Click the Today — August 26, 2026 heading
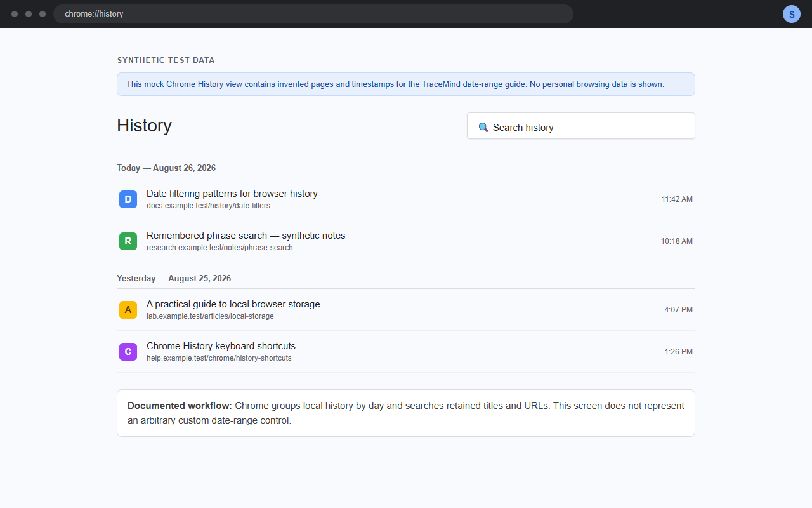 (166, 168)
